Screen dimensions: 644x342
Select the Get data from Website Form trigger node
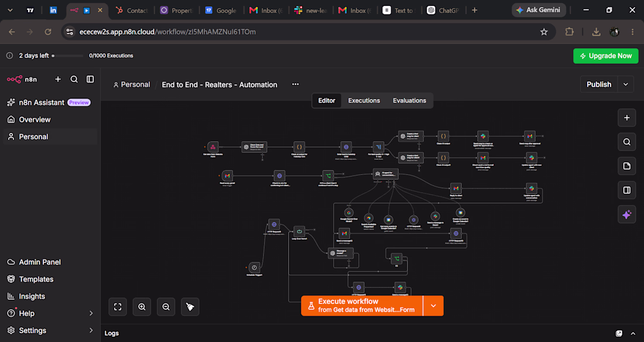coord(213,147)
